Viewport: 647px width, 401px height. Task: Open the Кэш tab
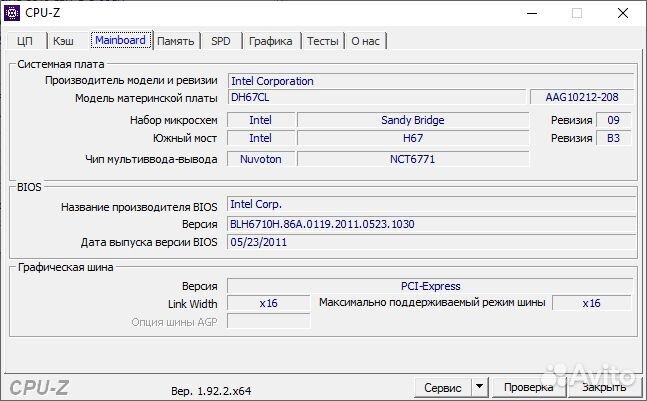click(63, 41)
